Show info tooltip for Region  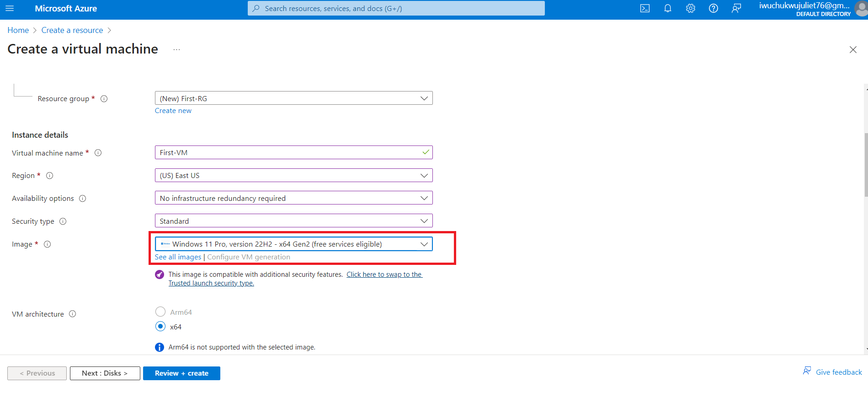click(50, 176)
